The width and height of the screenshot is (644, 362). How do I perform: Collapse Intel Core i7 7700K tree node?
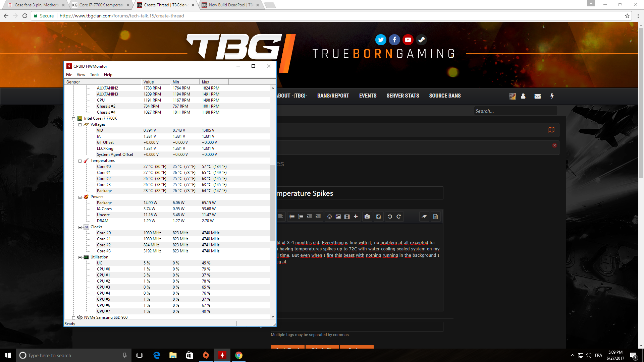coord(74,119)
